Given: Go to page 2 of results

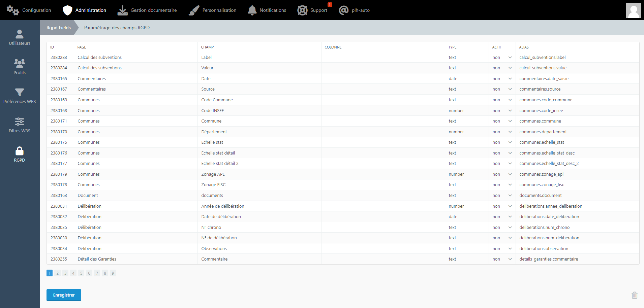Looking at the screenshot, I should (x=58, y=273).
